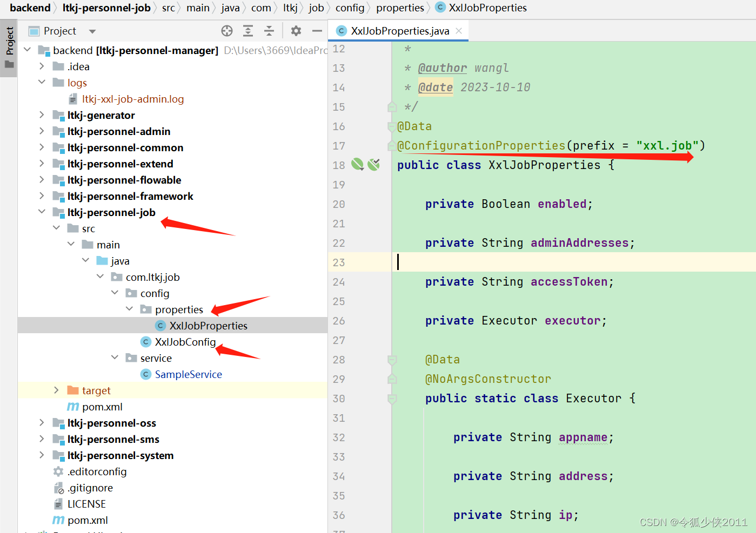Fold the Javadoc comment ending on line 15
The width and height of the screenshot is (756, 533).
[392, 107]
